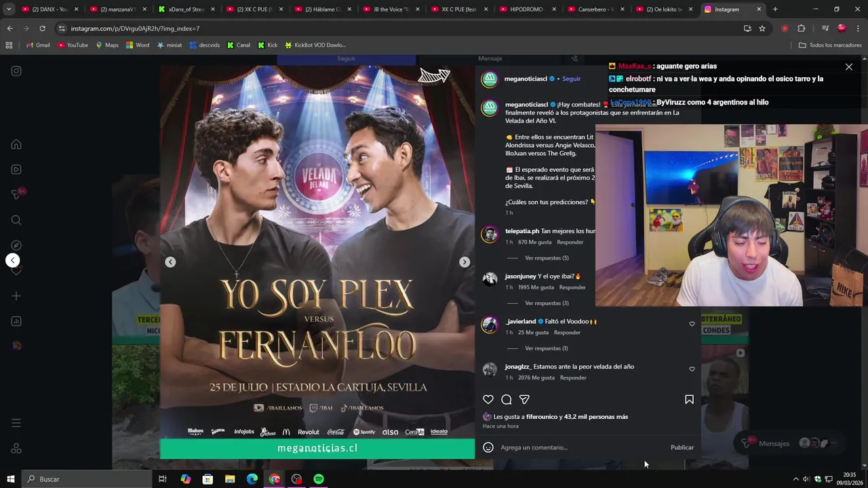Click the address bar URL
Screen dimensions: 868x488
[x=135, y=28]
